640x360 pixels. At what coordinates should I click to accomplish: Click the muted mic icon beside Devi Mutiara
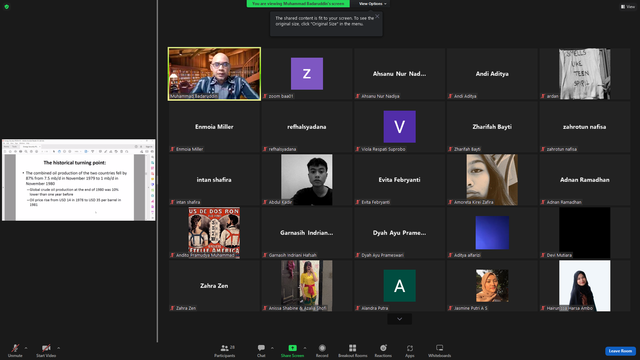click(x=543, y=255)
